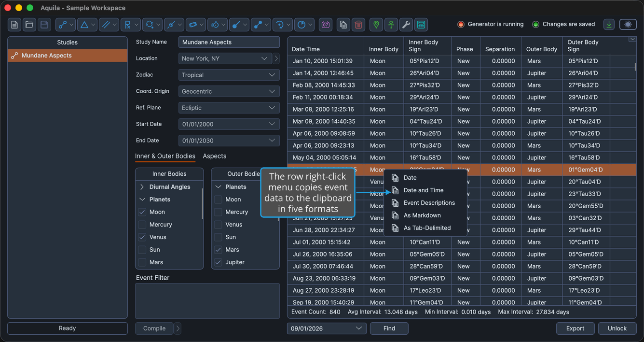The height and width of the screenshot is (342, 644).
Task: Open the Coord. Origin Geocentric dropdown
Action: 229,91
